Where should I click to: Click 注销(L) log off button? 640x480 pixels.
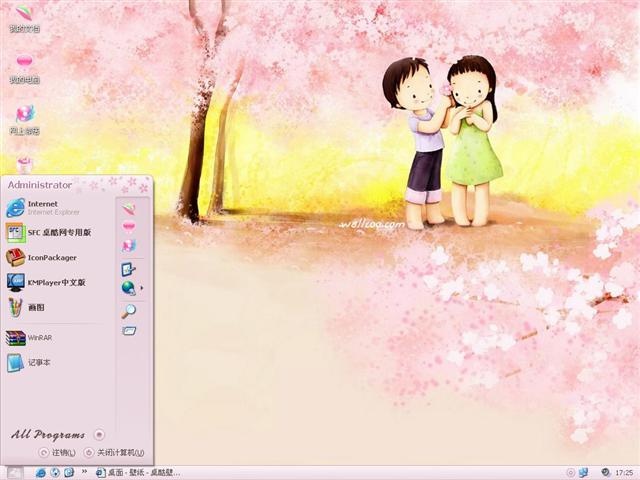[57, 453]
